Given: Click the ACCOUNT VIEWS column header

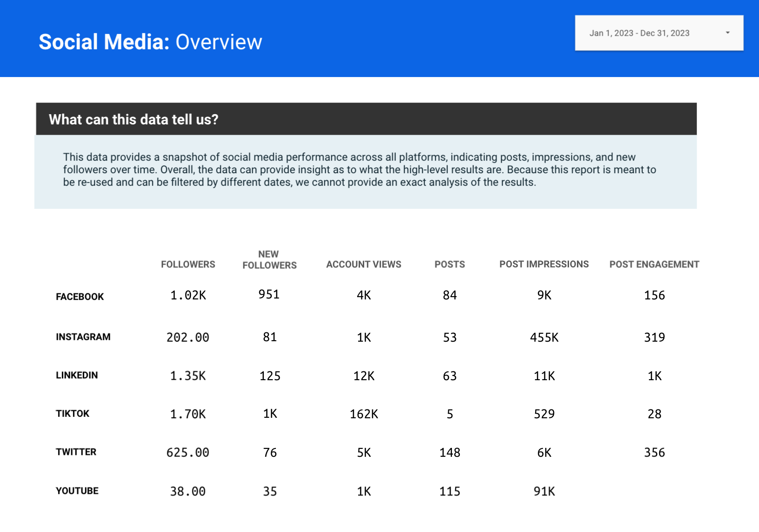Looking at the screenshot, I should [x=364, y=264].
